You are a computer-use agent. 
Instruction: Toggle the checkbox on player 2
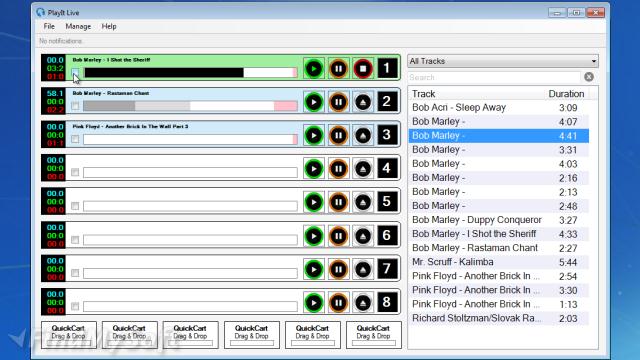click(75, 106)
